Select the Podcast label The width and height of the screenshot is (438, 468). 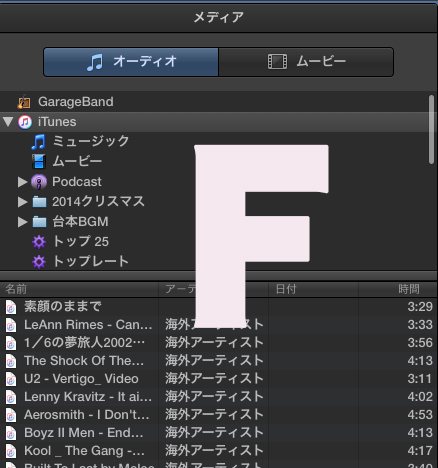(77, 182)
